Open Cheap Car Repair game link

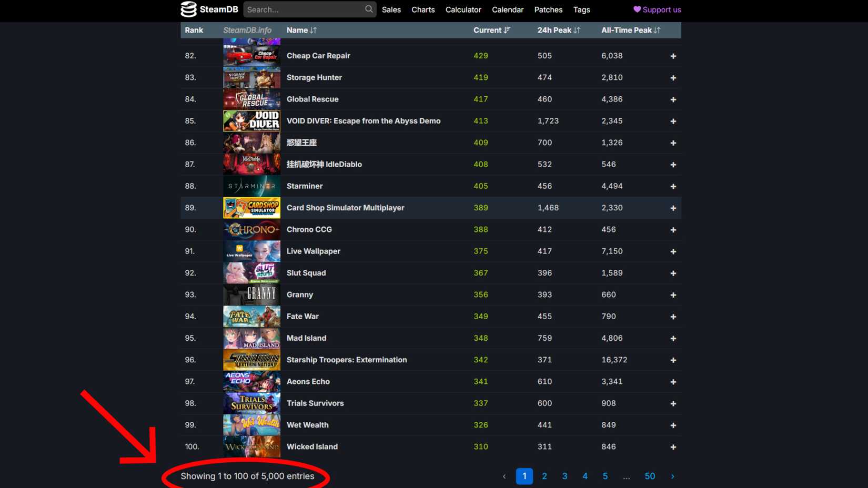tap(318, 56)
